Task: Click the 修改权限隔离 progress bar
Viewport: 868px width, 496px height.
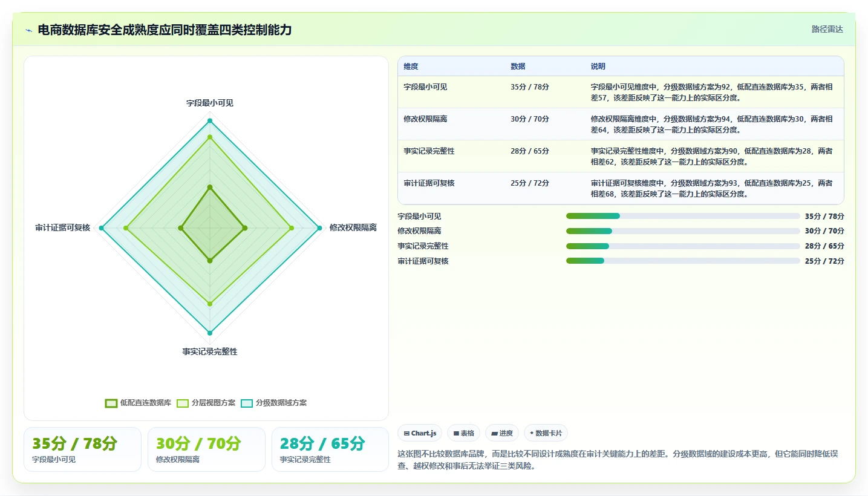Action: tap(683, 231)
